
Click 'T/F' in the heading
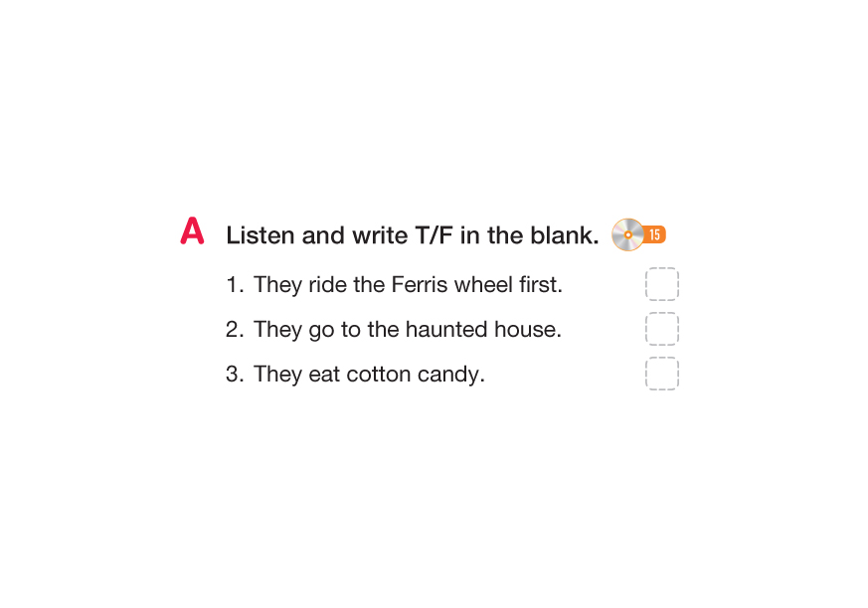pyautogui.click(x=433, y=235)
